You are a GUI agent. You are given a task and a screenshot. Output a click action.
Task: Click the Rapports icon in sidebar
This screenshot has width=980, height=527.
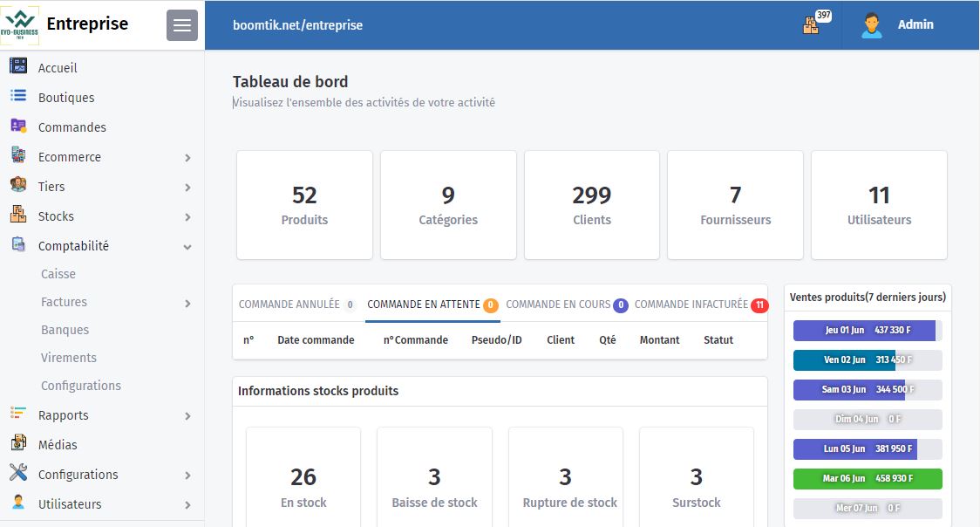17,414
